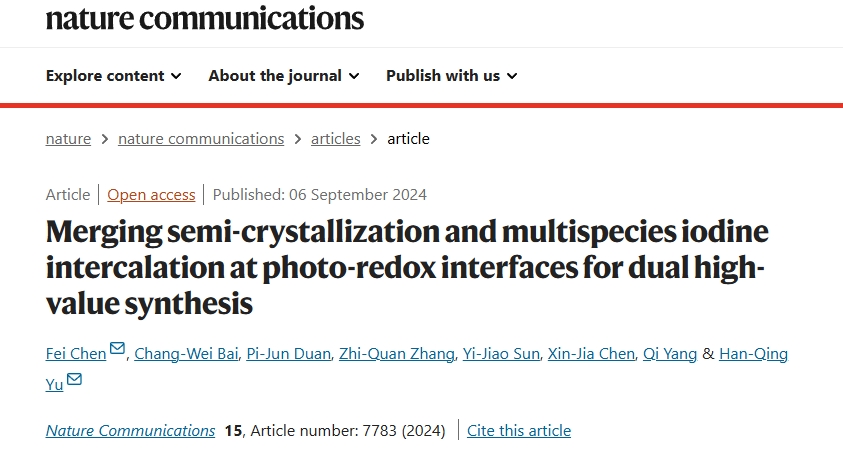This screenshot has width=843, height=454.
Task: Open the About the journal dropdown
Action: pyautogui.click(x=284, y=76)
